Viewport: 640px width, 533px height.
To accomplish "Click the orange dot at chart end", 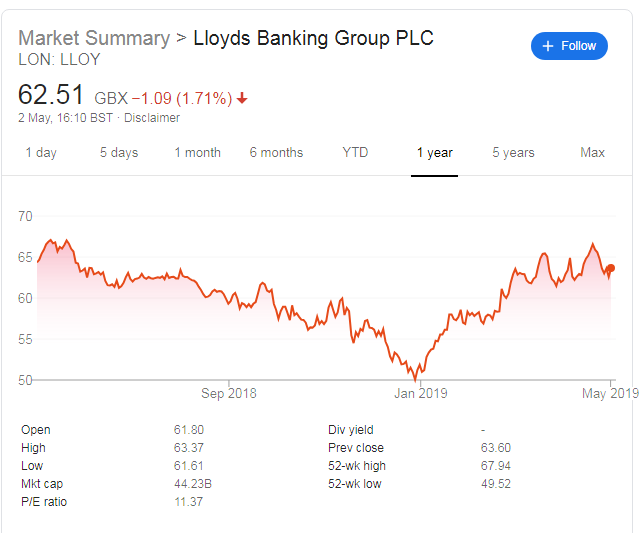I will tap(611, 268).
